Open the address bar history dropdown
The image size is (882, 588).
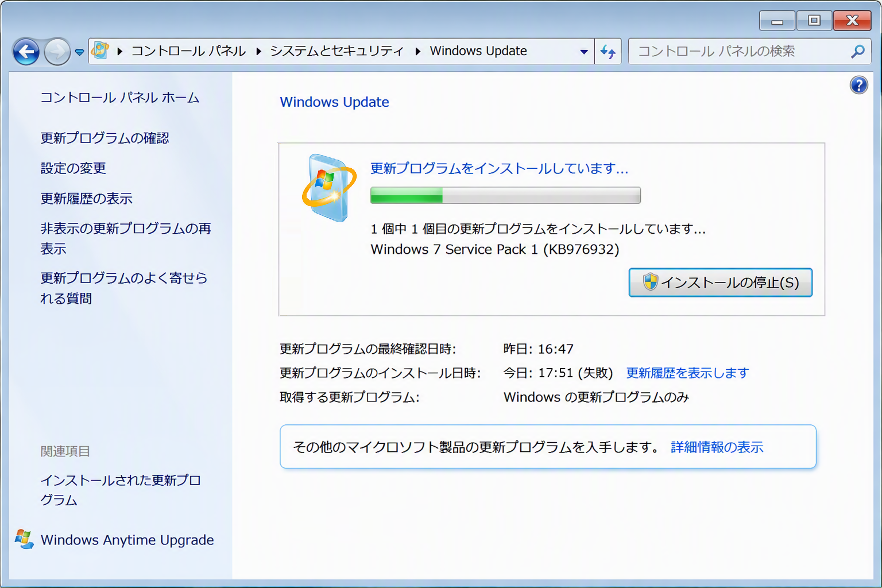click(x=584, y=52)
